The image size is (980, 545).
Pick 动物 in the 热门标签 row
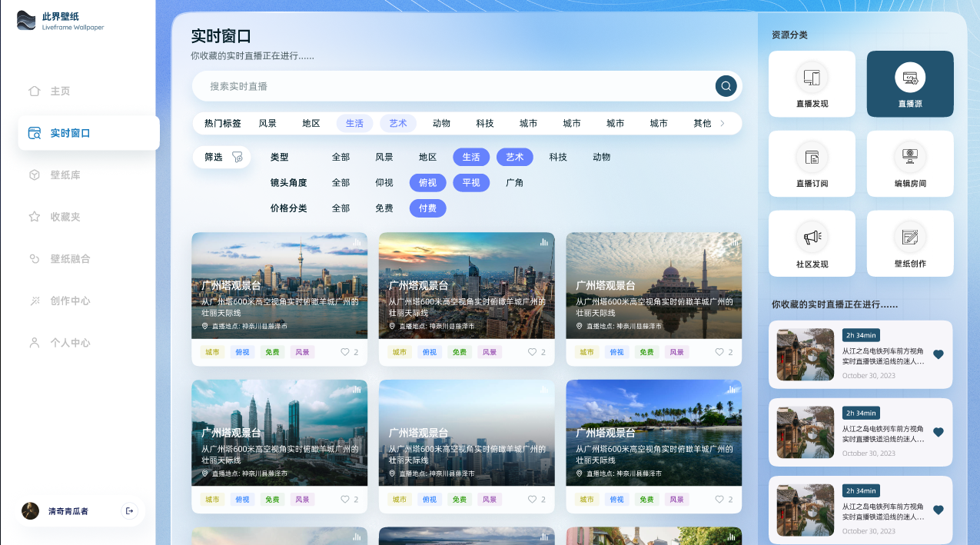[441, 123]
